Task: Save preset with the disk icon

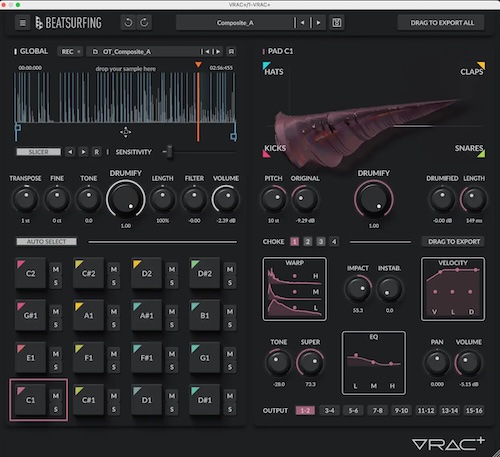Action: (337, 23)
